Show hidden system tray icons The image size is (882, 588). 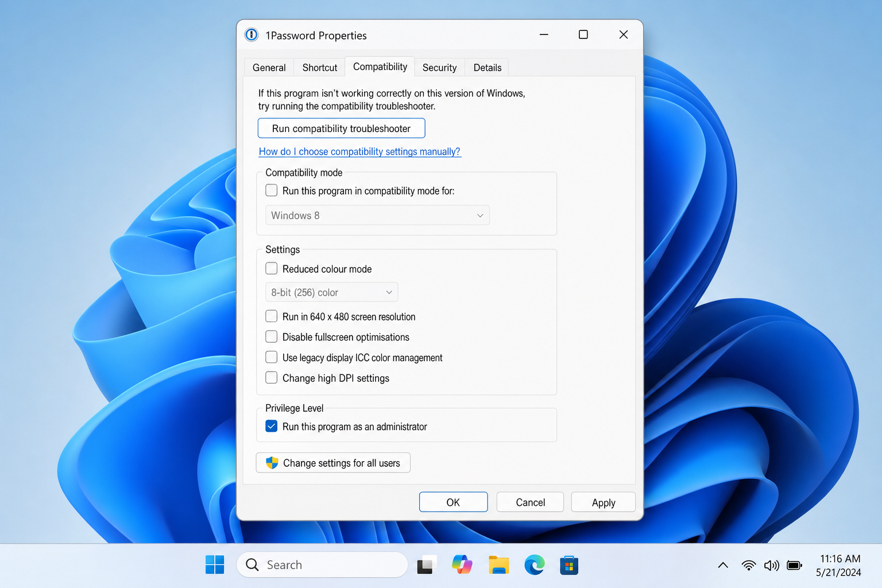click(723, 566)
